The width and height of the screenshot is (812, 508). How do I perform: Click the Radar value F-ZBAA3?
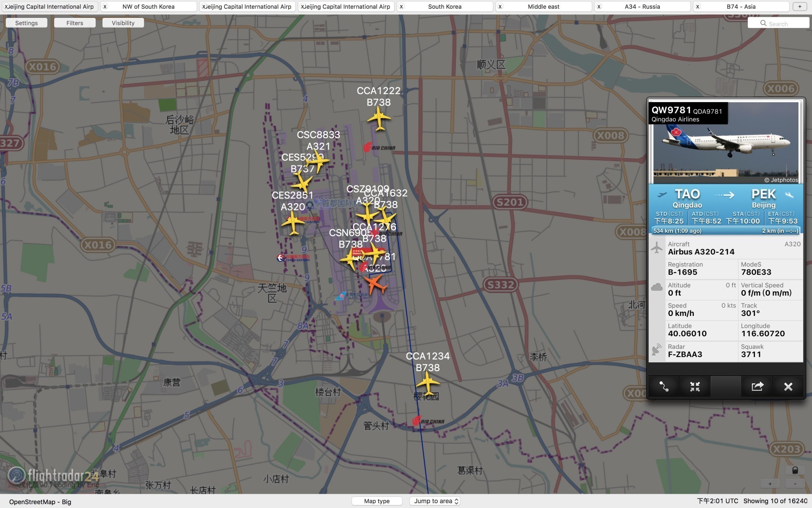click(685, 354)
